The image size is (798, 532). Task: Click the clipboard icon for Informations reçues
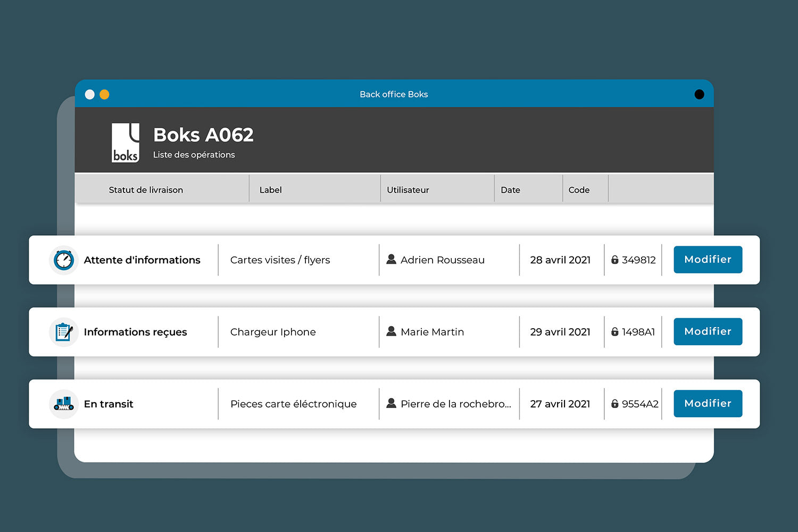pos(64,332)
